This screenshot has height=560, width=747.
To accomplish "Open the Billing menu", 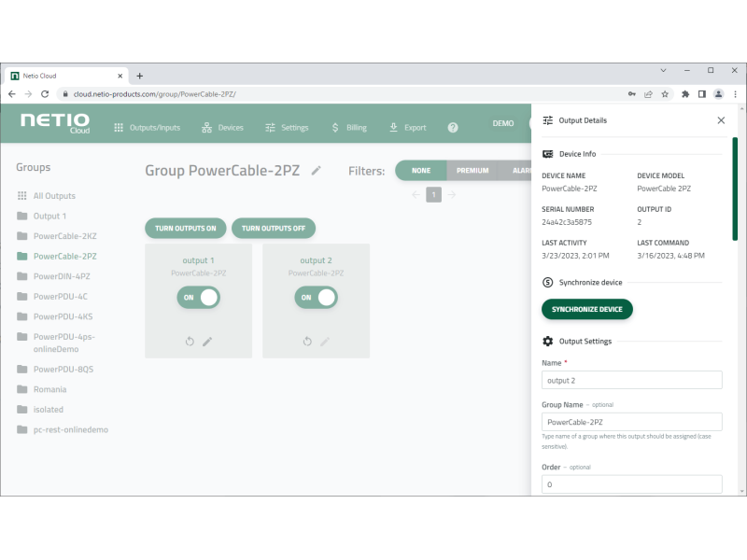I will 349,128.
